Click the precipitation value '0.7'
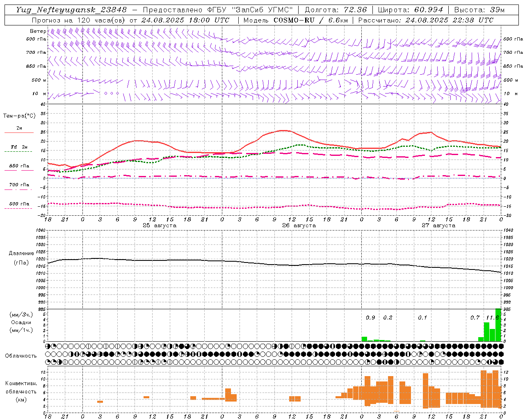 click(x=475, y=317)
